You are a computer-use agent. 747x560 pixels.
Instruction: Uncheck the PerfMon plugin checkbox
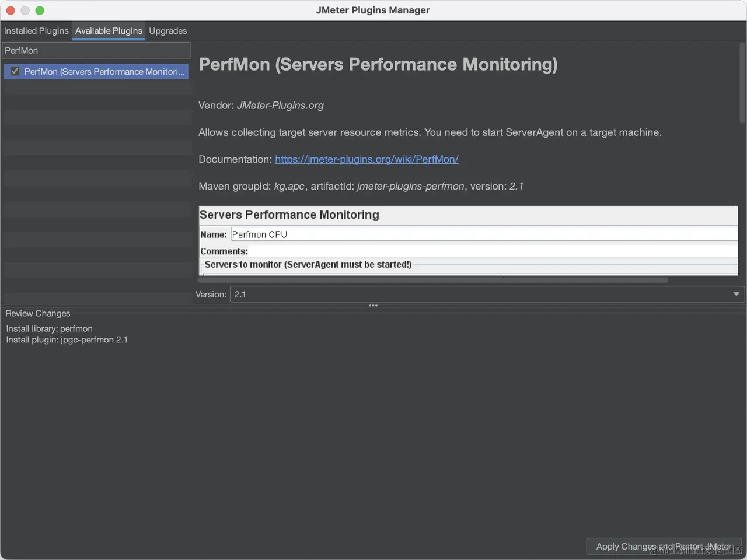pos(15,71)
